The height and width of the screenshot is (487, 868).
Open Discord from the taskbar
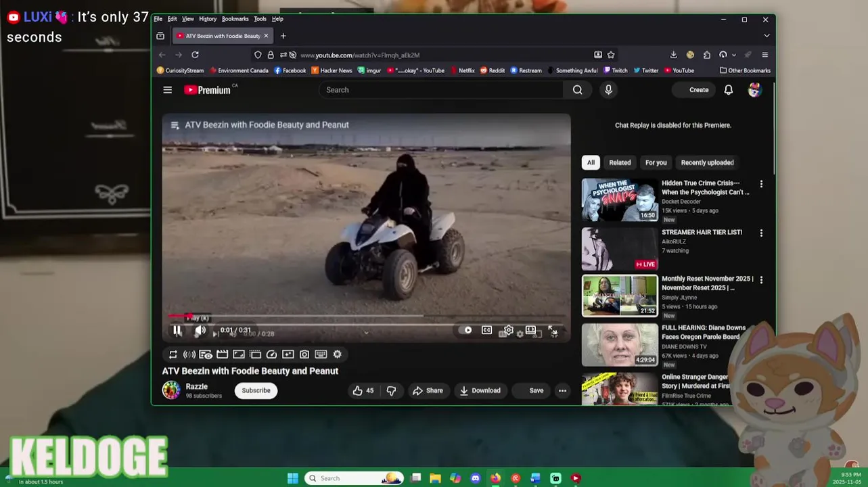point(476,478)
